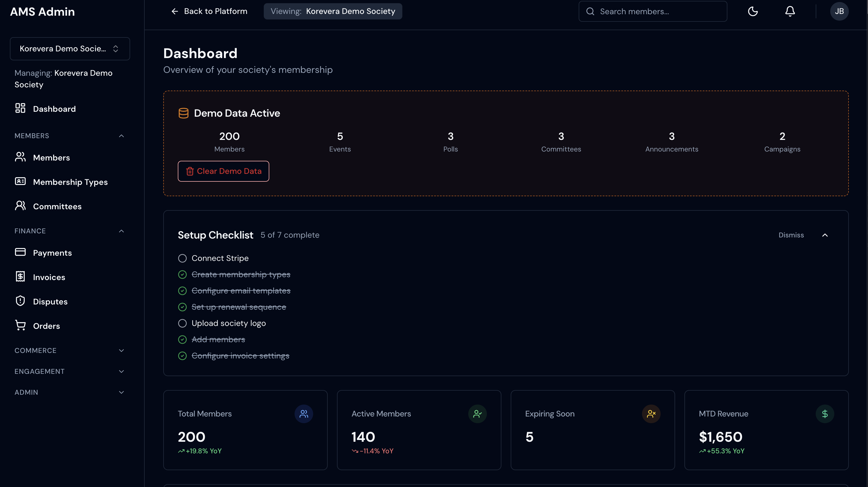Click the "200" Members demo count
This screenshot has width=868, height=487.
229,136
